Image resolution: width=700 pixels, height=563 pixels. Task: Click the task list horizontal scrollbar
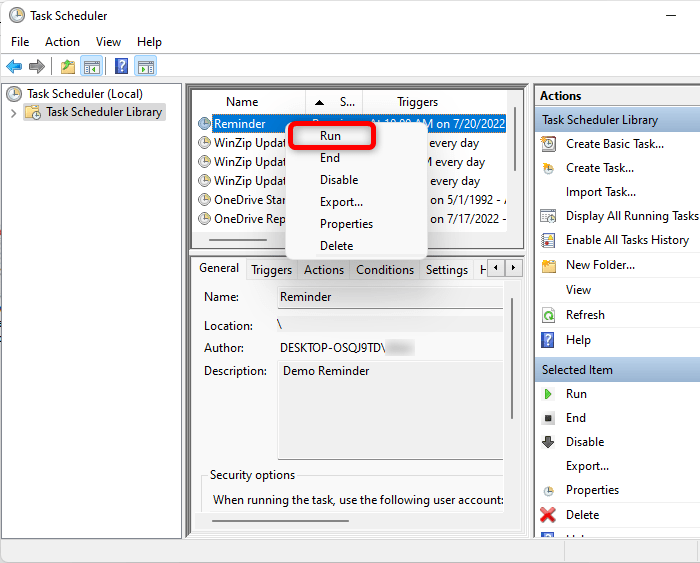(x=238, y=240)
